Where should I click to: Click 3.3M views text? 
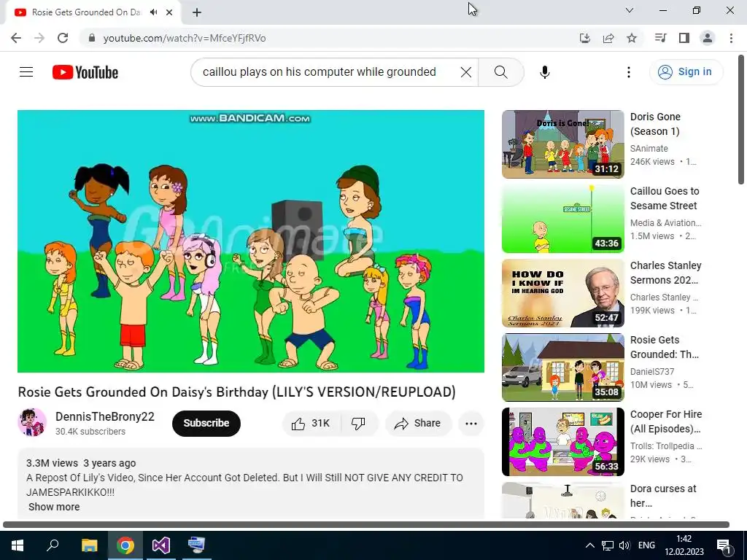52,463
